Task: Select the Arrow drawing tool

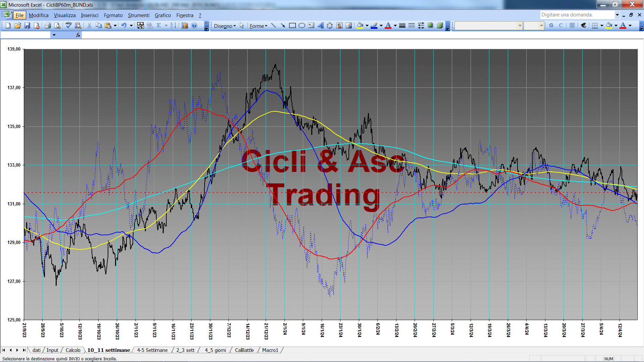Action: (x=283, y=25)
